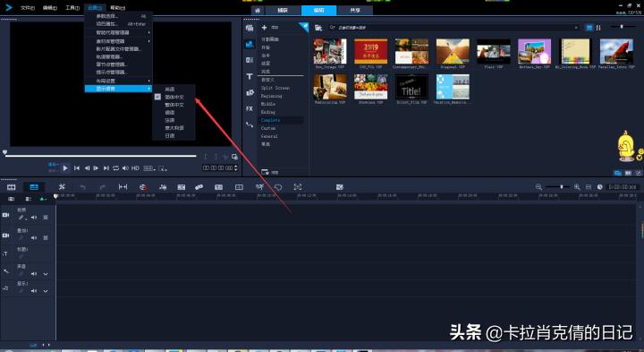The width and height of the screenshot is (644, 352).
Task: Switch to the 共享 share tab
Action: [355, 10]
